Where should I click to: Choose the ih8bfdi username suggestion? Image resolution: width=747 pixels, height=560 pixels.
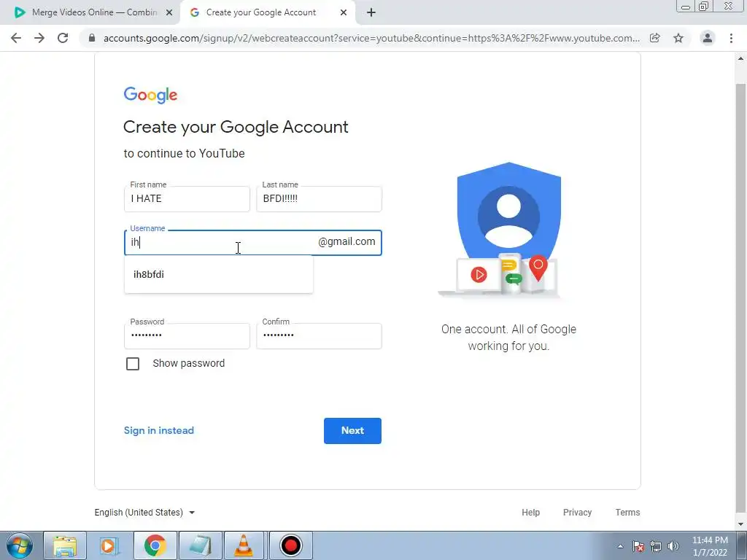click(219, 274)
